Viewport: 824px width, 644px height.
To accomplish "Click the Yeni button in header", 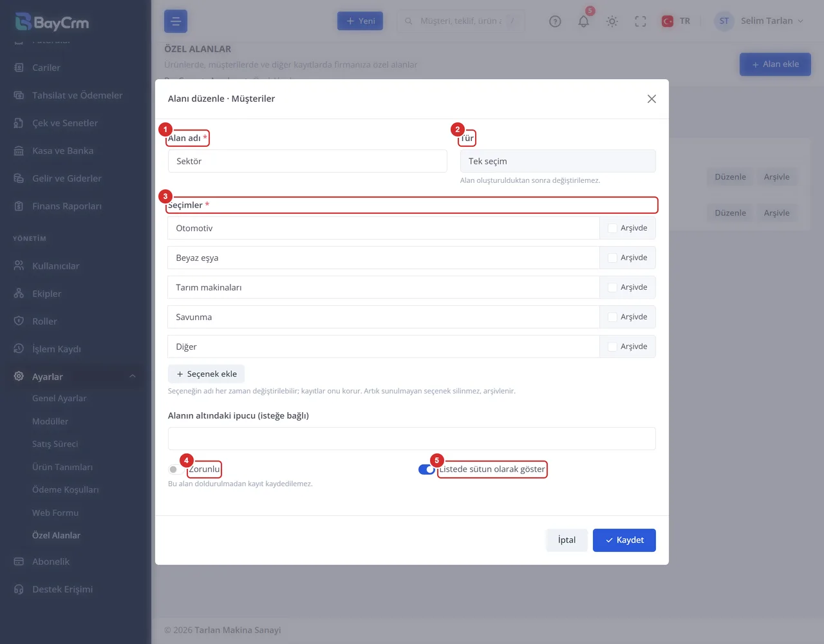I will (x=360, y=21).
